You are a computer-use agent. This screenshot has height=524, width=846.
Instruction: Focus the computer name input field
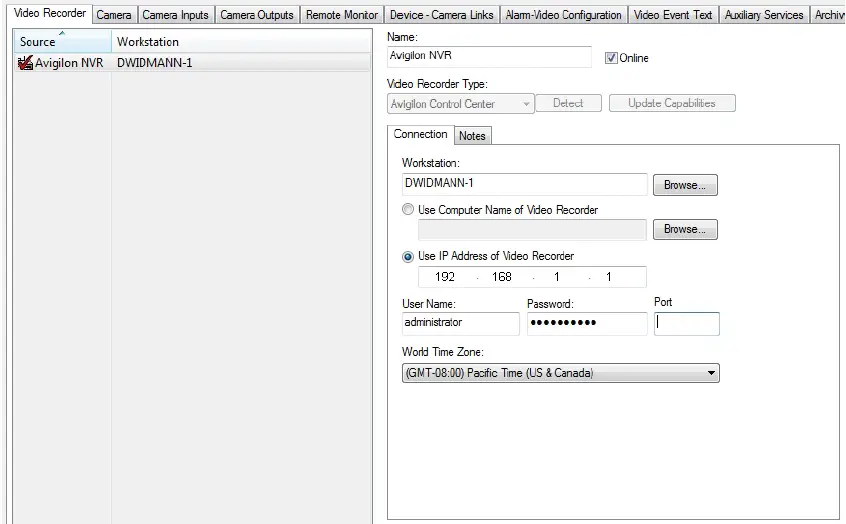click(x=532, y=229)
